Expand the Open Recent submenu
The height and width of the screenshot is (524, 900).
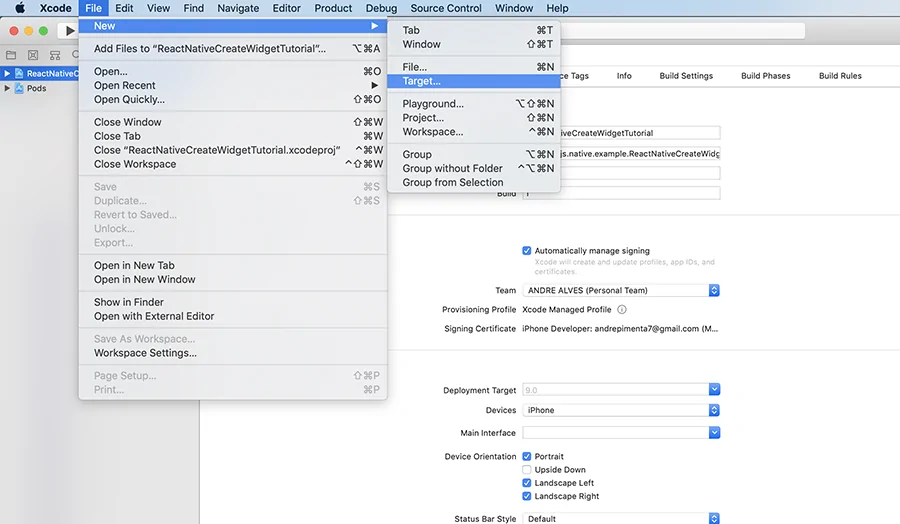232,86
